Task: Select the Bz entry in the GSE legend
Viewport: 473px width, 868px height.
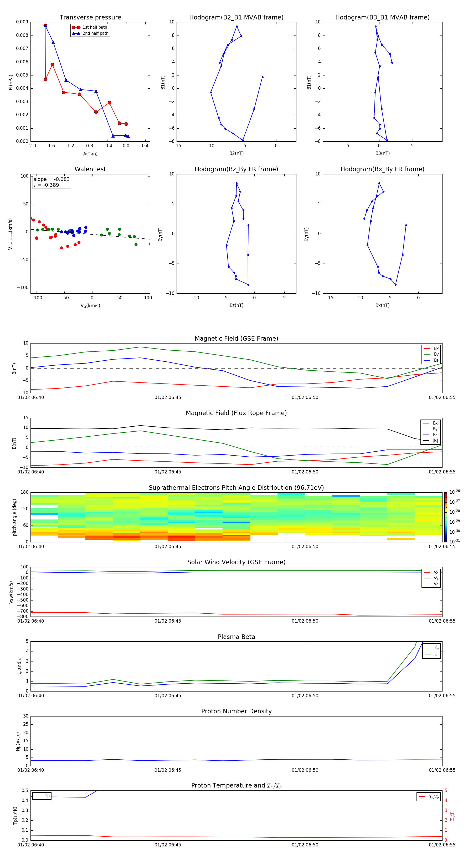Action: point(431,361)
